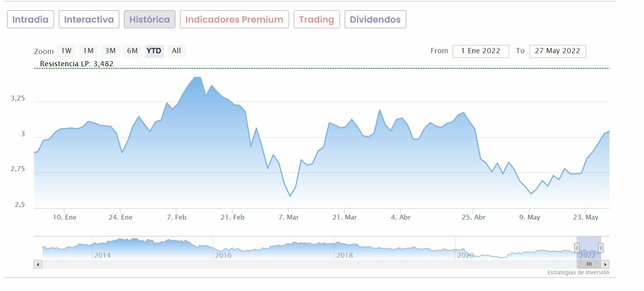Set zoom range to 1M
This screenshot has width=644, height=291.
pos(88,51)
